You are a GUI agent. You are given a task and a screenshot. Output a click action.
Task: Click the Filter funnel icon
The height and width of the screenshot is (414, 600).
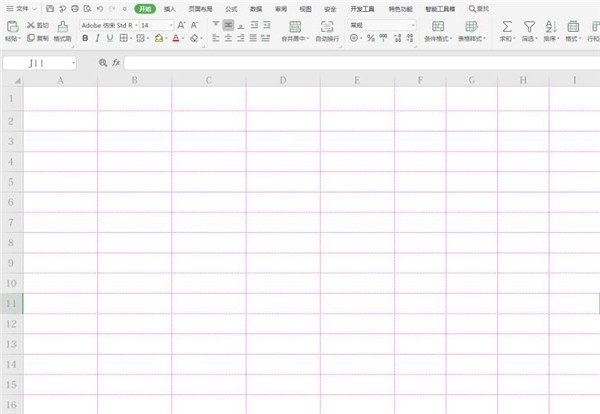click(529, 26)
